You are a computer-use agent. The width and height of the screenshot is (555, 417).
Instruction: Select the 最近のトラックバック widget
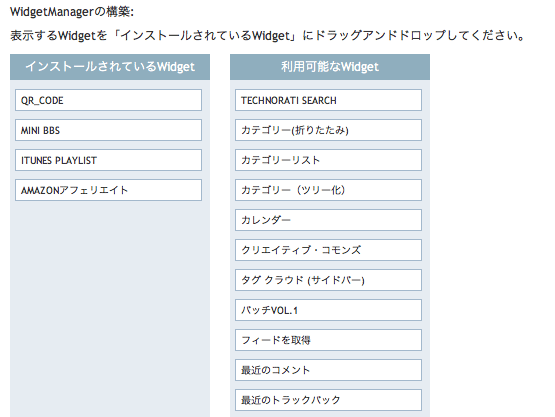coord(328,400)
